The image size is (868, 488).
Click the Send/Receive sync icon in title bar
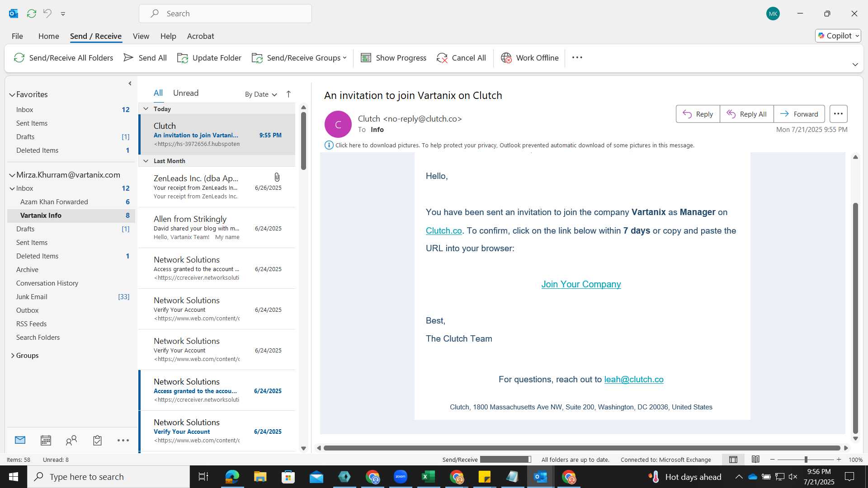31,14
